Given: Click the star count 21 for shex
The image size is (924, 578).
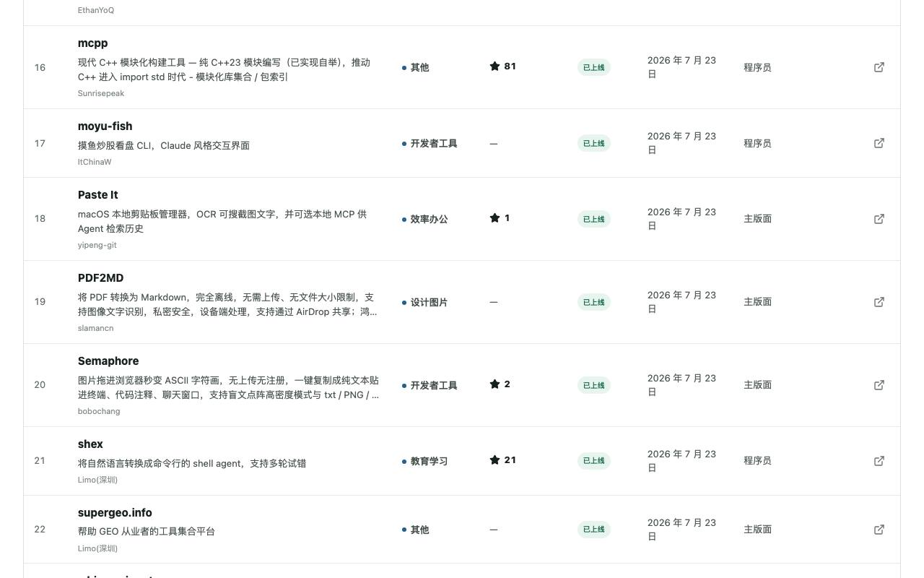Looking at the screenshot, I should [x=510, y=460].
